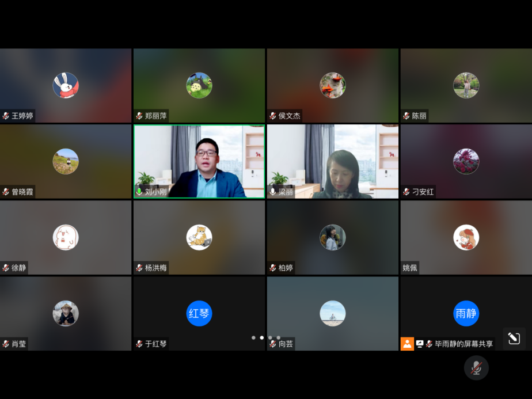Click active green mic icon for 刘小刚
The width and height of the screenshot is (532, 399).
click(x=139, y=192)
